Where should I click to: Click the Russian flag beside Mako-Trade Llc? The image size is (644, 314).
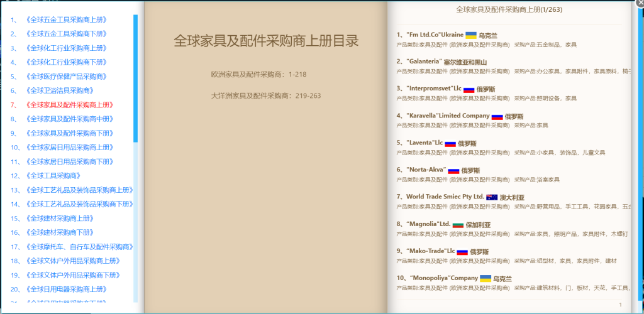[x=462, y=251]
